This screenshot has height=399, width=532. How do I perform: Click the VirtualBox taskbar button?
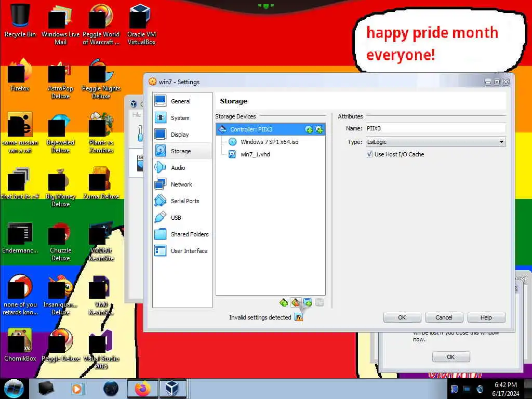pyautogui.click(x=172, y=389)
